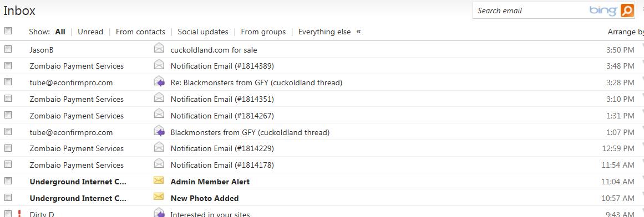Viewport: 644px width, 217px height.
Task: Click red high-importance flag next to Dirty D
Action: tap(19, 213)
